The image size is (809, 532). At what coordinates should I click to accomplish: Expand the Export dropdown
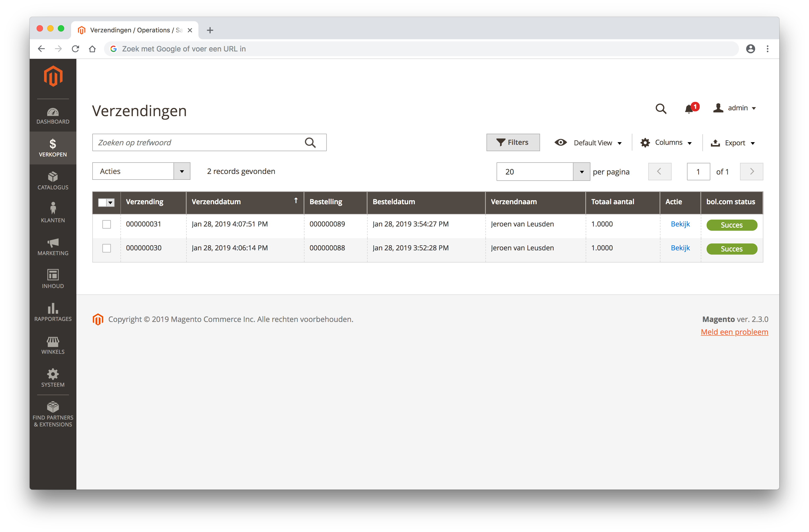[733, 143]
